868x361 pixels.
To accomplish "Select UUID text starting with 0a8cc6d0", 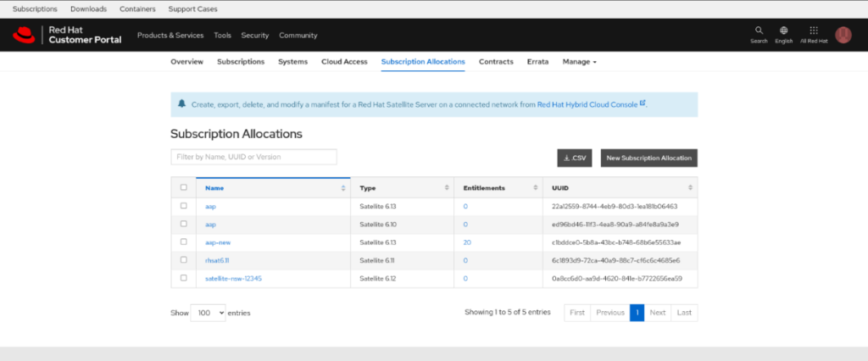I will (x=617, y=279).
